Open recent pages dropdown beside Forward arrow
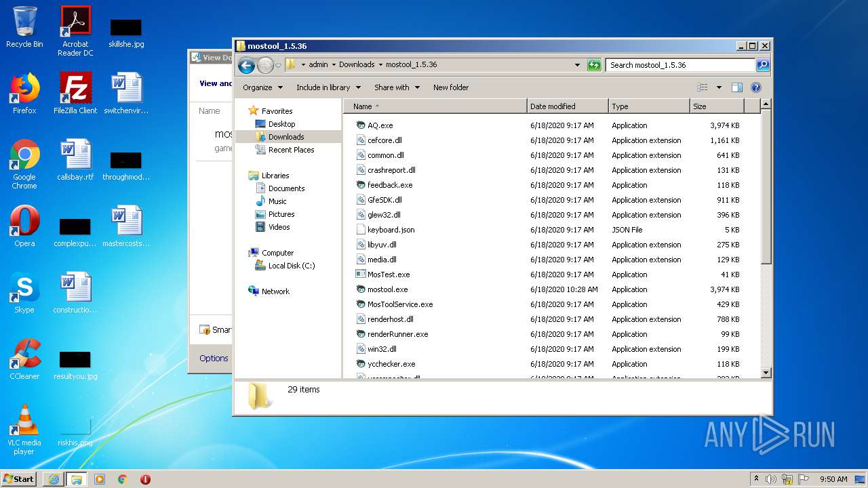The image size is (868, 488). 278,66
